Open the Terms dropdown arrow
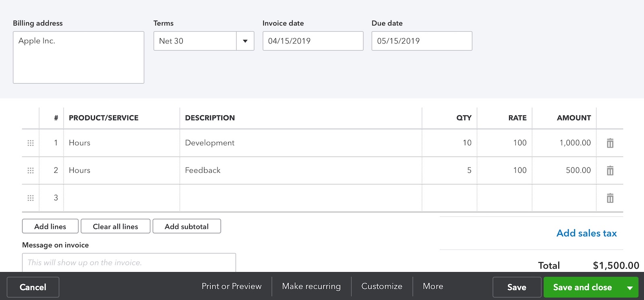 (x=245, y=41)
